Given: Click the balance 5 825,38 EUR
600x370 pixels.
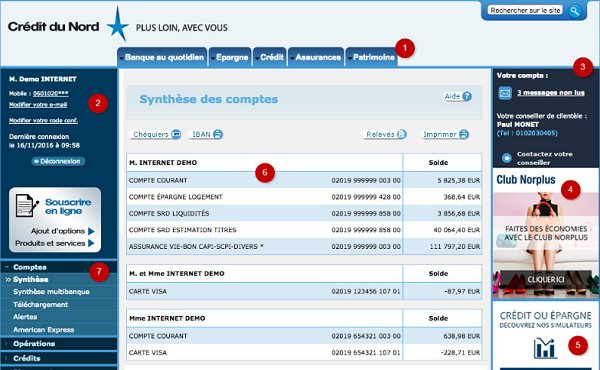Looking at the screenshot, I should coord(458,180).
